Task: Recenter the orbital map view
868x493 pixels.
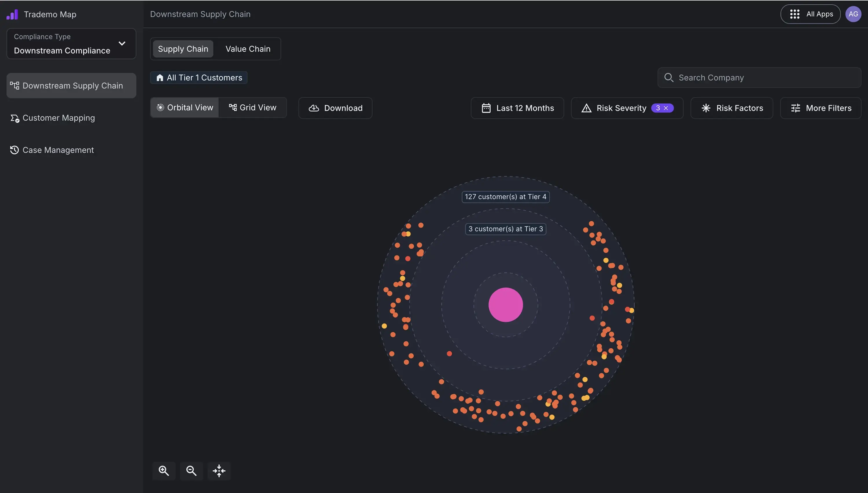Action: [219, 471]
